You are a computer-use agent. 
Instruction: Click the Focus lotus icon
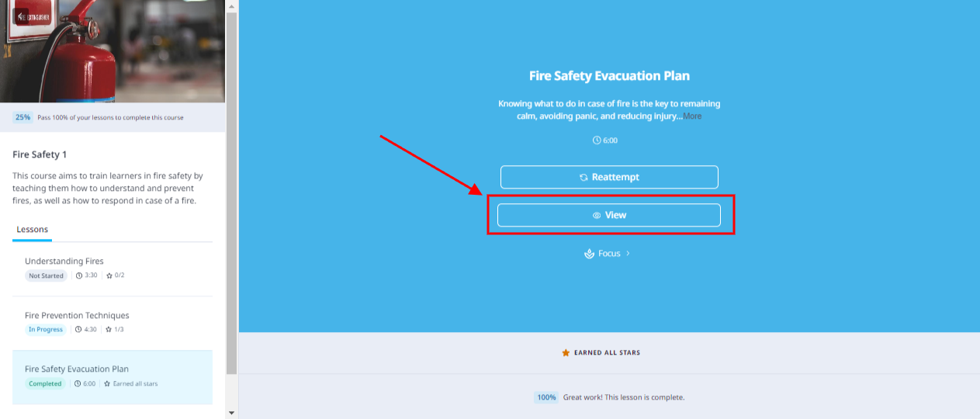click(589, 254)
